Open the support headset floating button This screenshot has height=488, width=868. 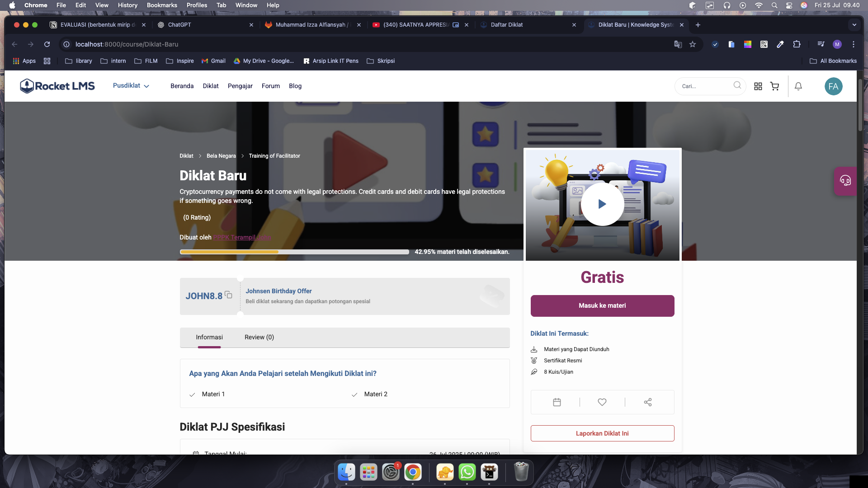(845, 181)
